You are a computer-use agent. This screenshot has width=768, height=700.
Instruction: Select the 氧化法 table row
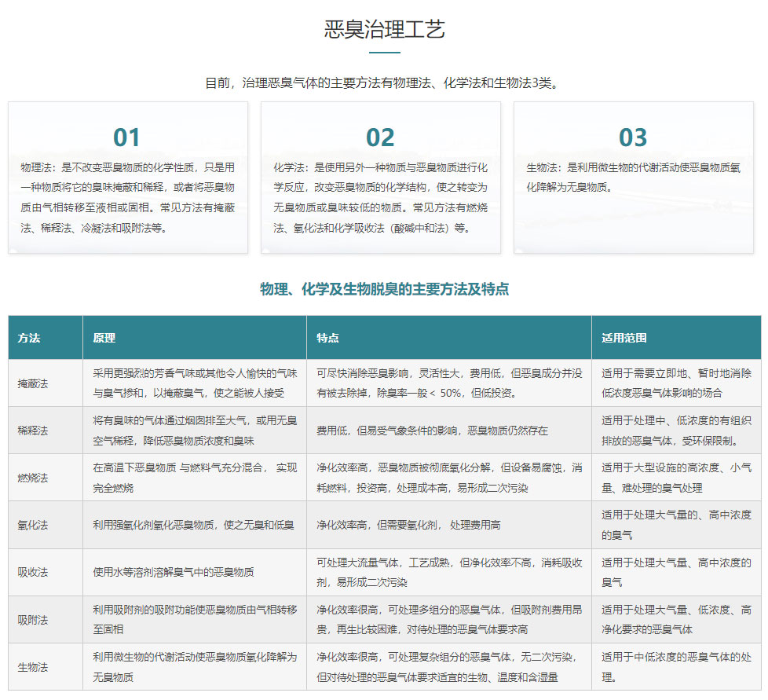[385, 525]
